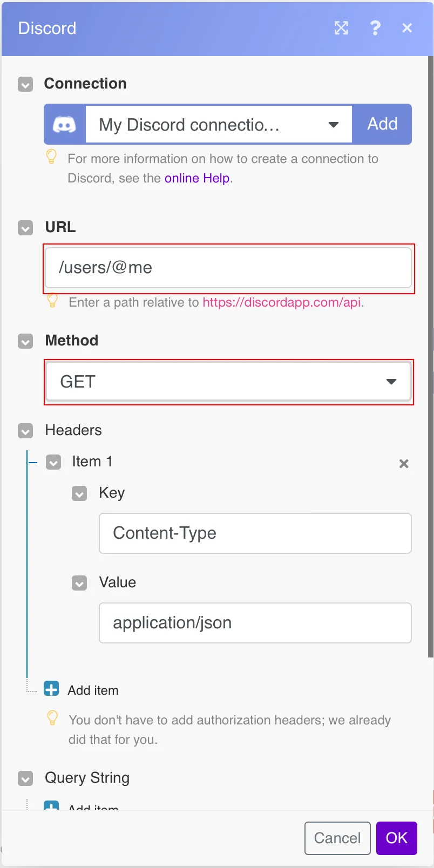The width and height of the screenshot is (434, 868).
Task: Click the Discord dialog title text
Action: [47, 28]
